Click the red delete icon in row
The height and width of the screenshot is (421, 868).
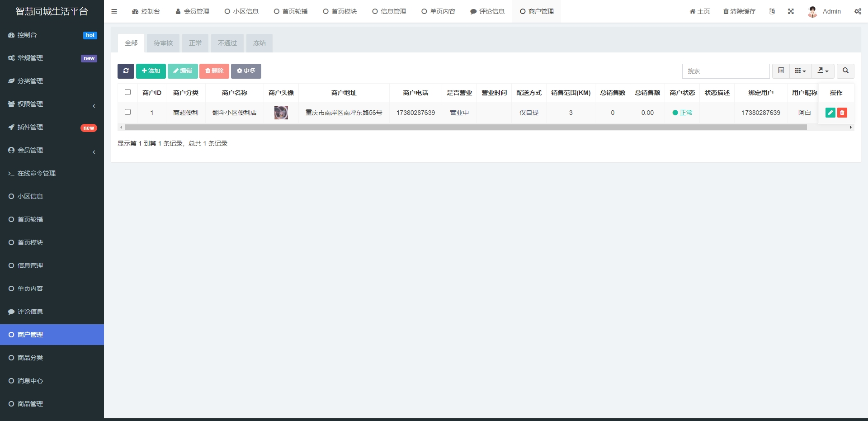[x=842, y=113]
